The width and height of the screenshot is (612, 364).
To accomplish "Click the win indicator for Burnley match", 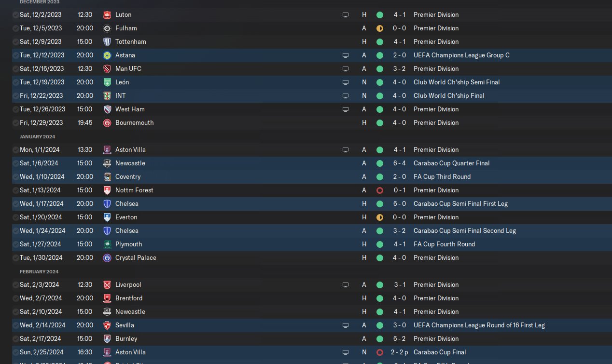I will coord(380,339).
